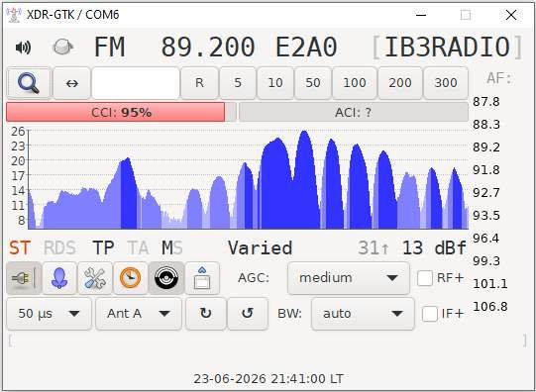Mute audio with the speaker icon
The width and height of the screenshot is (536, 392).
tap(23, 47)
